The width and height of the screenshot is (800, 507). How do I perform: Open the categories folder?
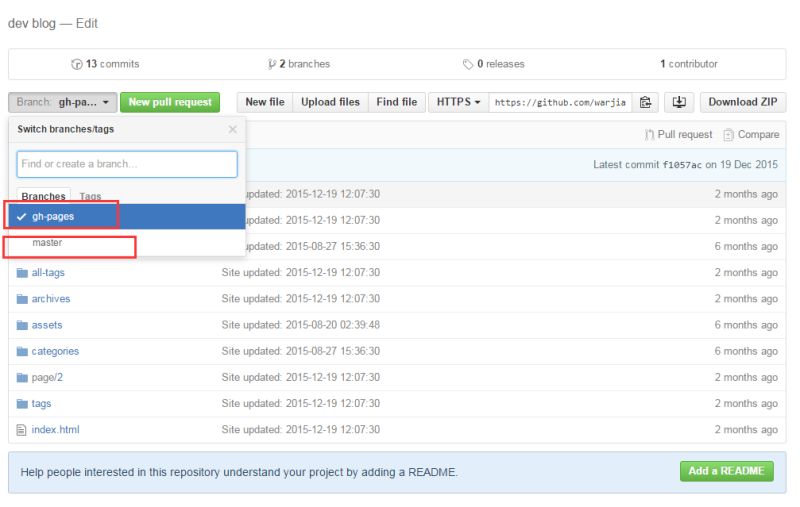tap(55, 351)
